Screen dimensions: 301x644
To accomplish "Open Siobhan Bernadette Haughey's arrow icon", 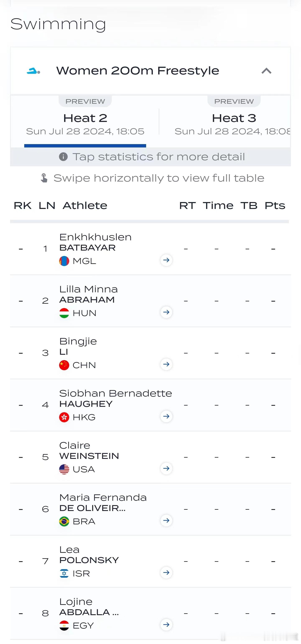I will point(166,416).
